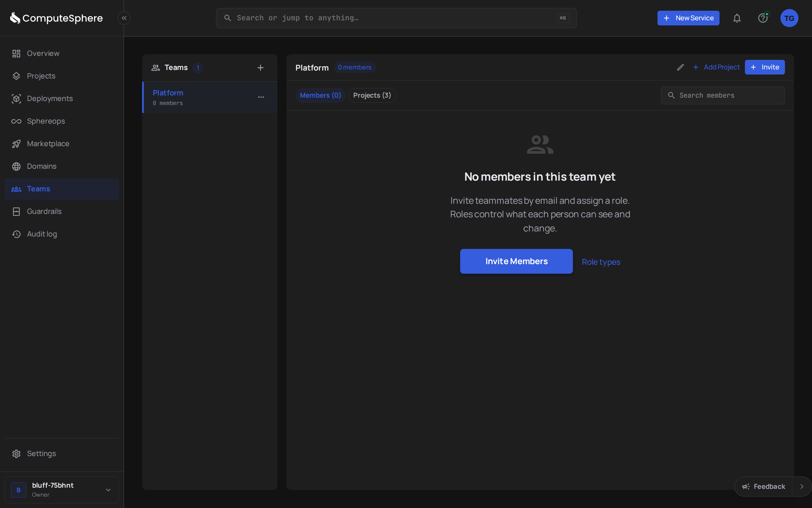Screen dimensions: 812x508
Task: Click the Invite Members button
Action: 517,261
